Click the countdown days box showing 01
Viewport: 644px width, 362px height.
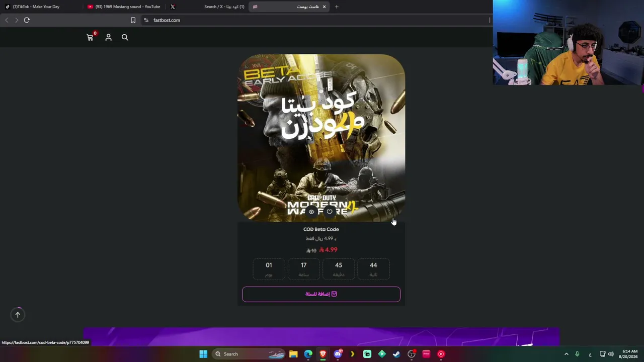point(269,269)
